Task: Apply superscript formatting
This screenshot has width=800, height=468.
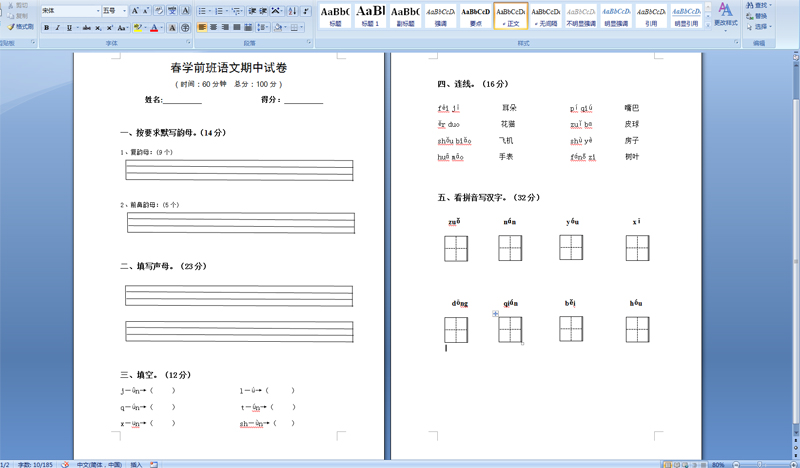Action: point(110,28)
